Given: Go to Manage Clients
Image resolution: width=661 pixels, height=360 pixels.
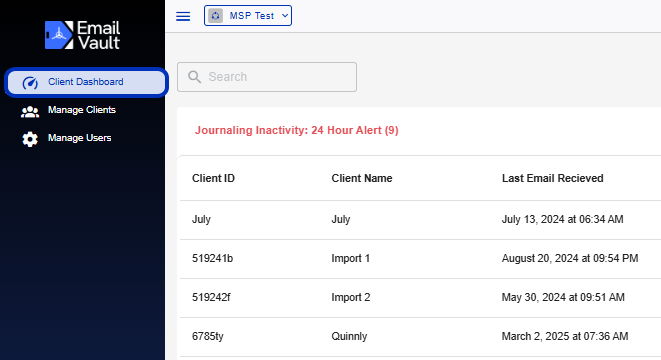Looking at the screenshot, I should pyautogui.click(x=81, y=110).
